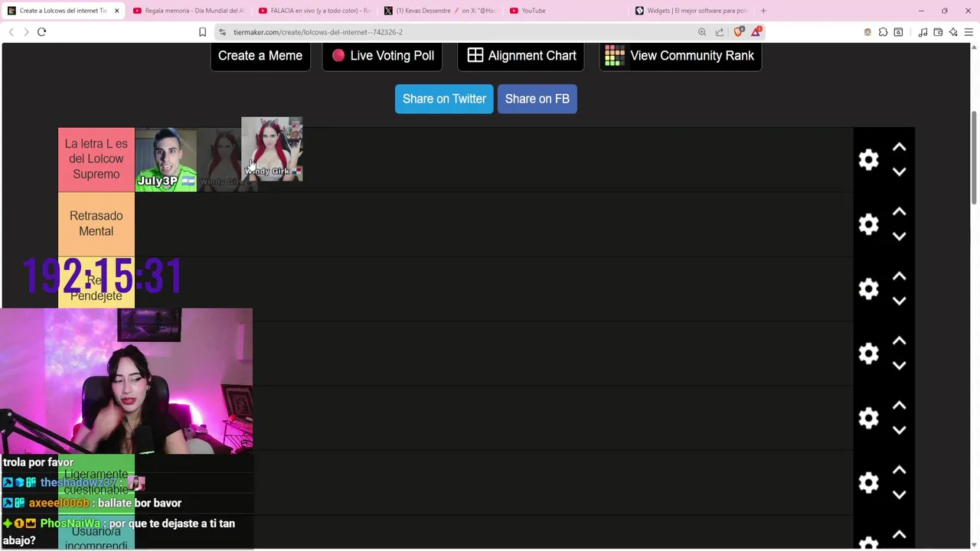
Task: Go back to previous page
Action: pyautogui.click(x=11, y=32)
